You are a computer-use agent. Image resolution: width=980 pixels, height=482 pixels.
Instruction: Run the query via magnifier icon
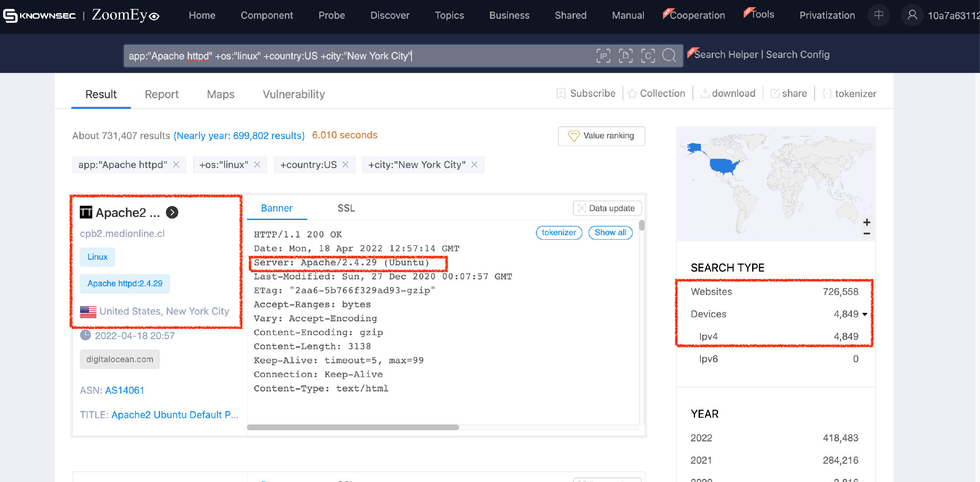coord(669,56)
